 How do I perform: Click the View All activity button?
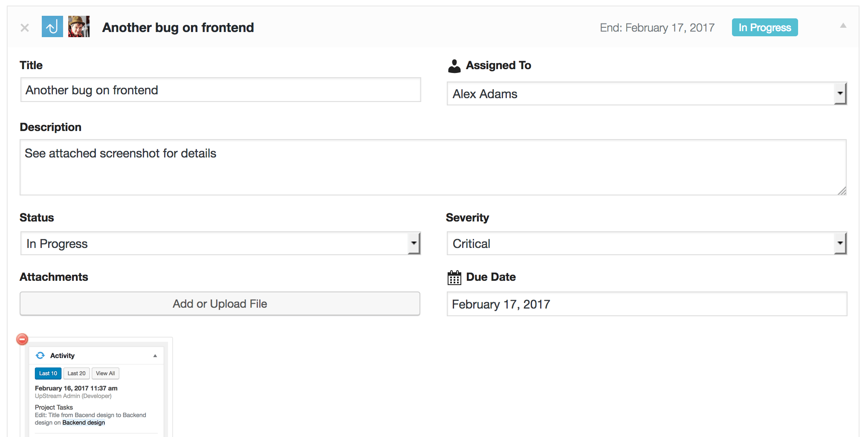(105, 373)
